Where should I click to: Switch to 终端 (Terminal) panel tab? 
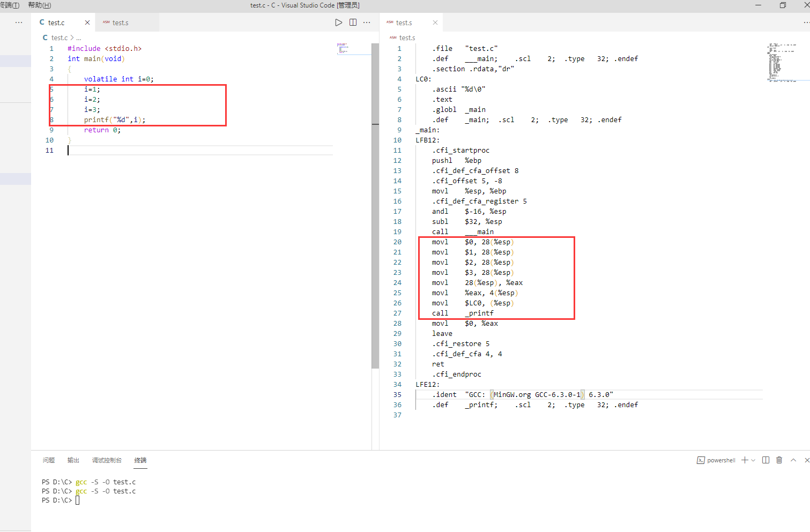140,460
